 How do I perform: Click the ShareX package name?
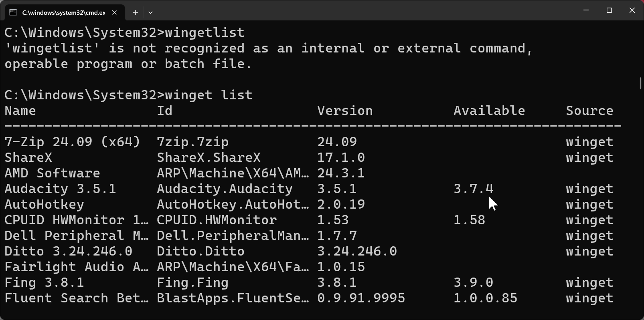[28, 157]
